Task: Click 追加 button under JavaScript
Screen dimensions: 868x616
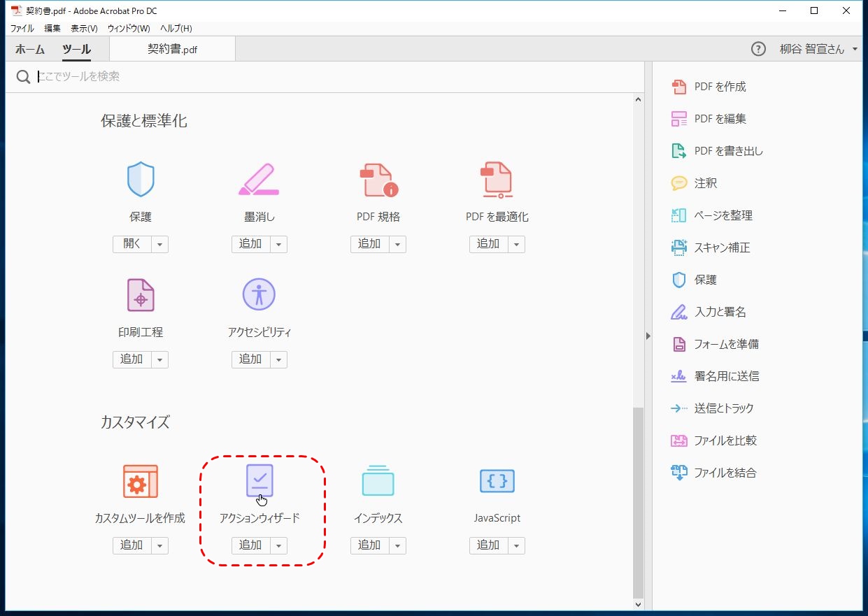Action: pyautogui.click(x=489, y=545)
